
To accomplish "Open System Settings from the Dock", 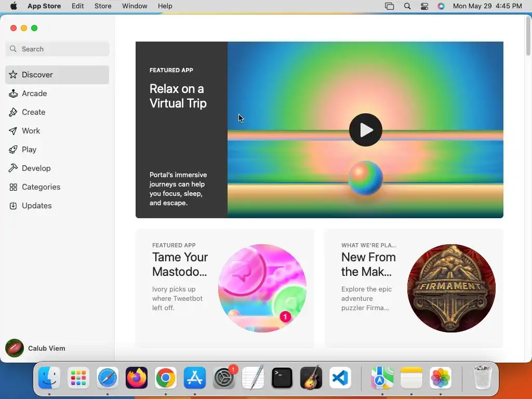I will (x=224, y=378).
